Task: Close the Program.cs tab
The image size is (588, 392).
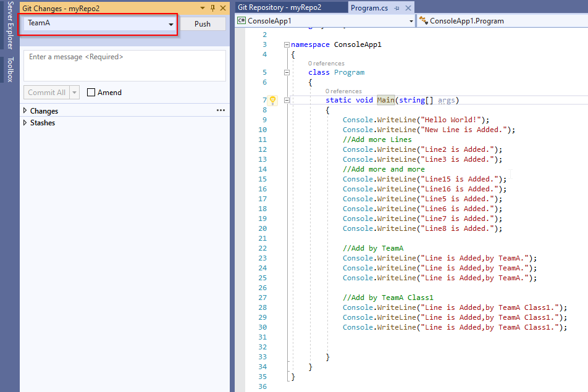Action: (408, 8)
